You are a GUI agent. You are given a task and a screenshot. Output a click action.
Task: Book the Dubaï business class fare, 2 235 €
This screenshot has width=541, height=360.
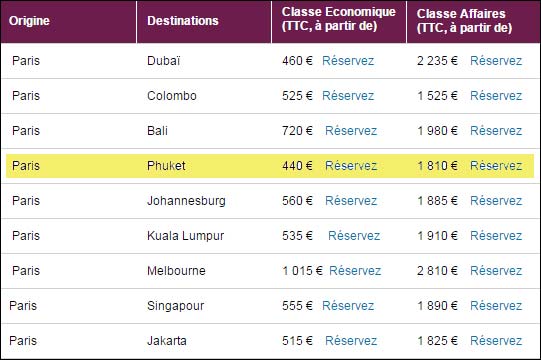(496, 61)
